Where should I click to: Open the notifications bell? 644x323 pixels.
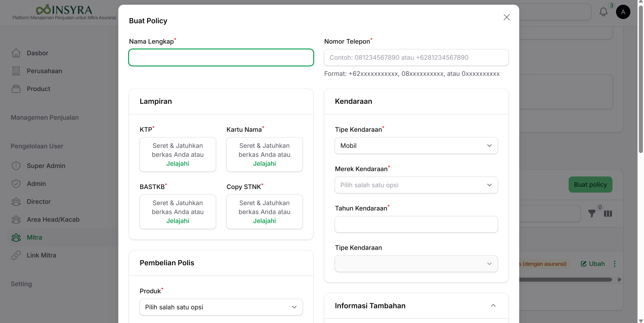(x=603, y=12)
